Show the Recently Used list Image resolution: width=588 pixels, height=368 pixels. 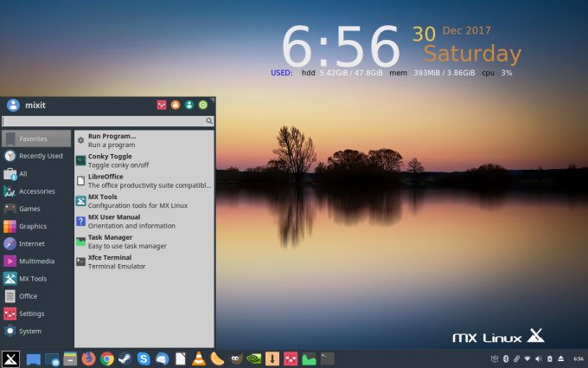(41, 156)
